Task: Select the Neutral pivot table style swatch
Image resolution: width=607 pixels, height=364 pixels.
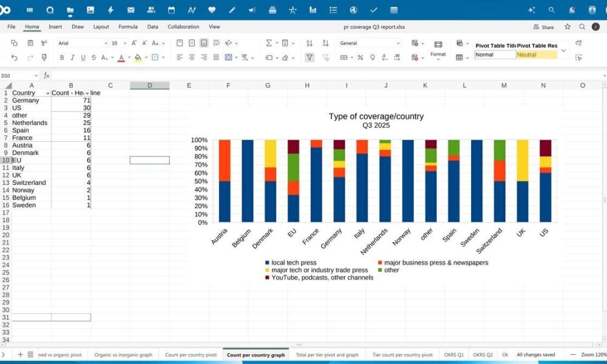Action: pos(537,54)
